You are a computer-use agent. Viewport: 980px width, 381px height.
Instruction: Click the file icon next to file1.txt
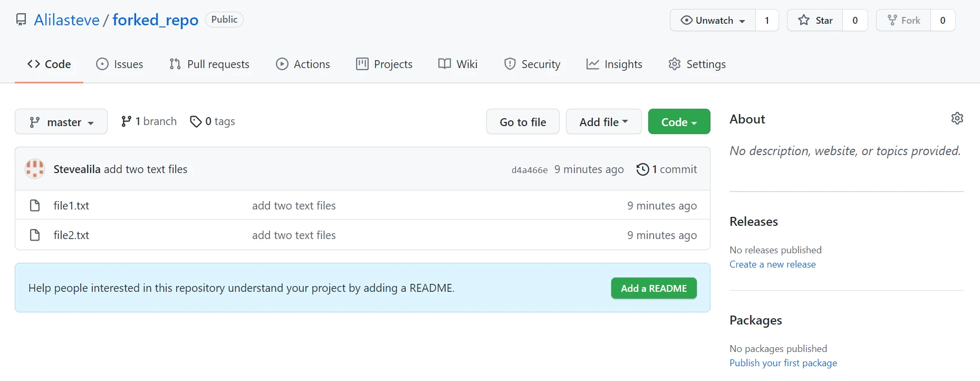(x=35, y=205)
